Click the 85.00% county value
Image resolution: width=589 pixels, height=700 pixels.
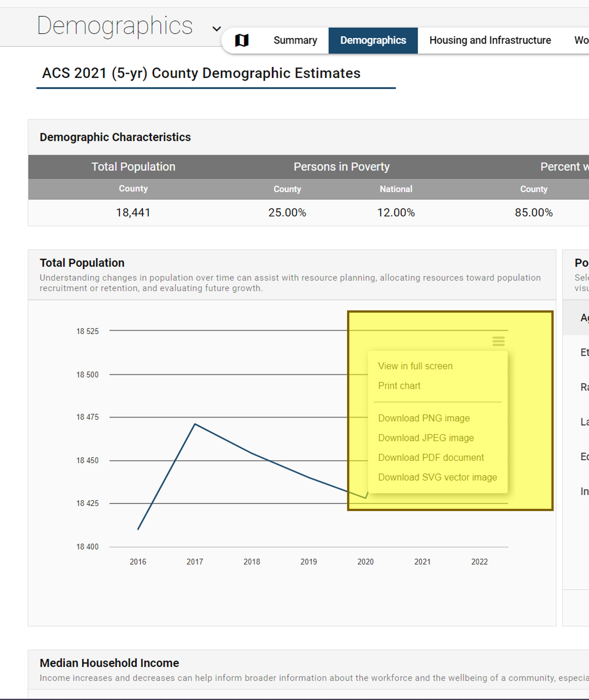click(x=534, y=212)
